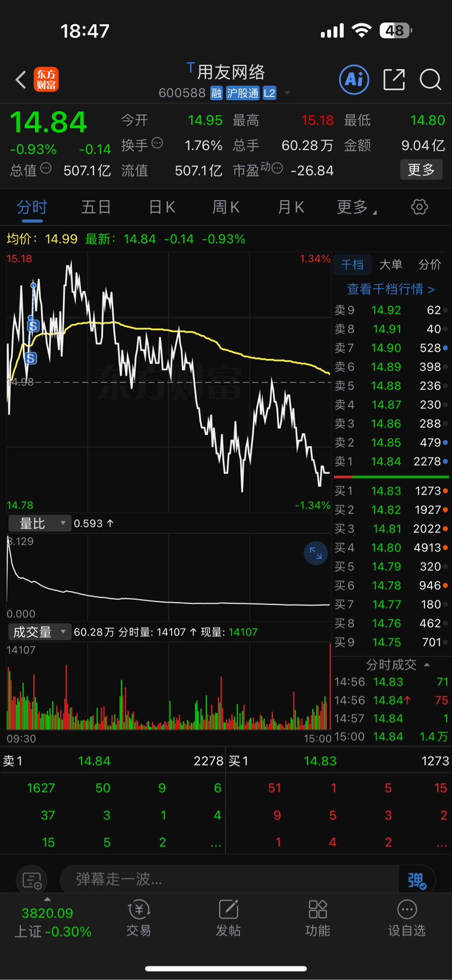Expand stock title dropdown arrow
This screenshot has height=980, width=452.
pos(287,93)
